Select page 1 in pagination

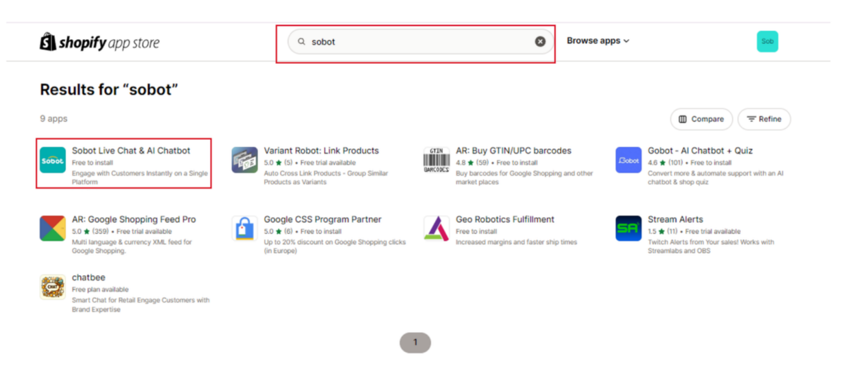[x=415, y=342]
